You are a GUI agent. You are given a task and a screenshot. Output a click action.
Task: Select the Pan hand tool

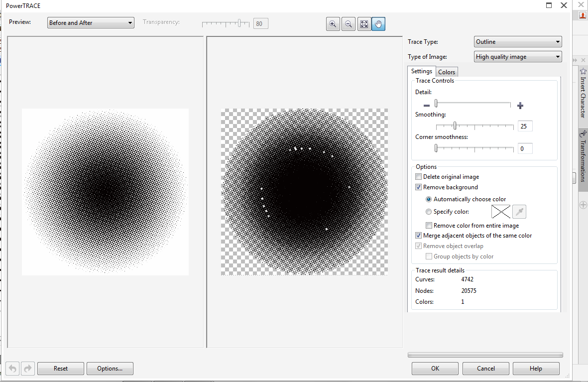coord(378,23)
